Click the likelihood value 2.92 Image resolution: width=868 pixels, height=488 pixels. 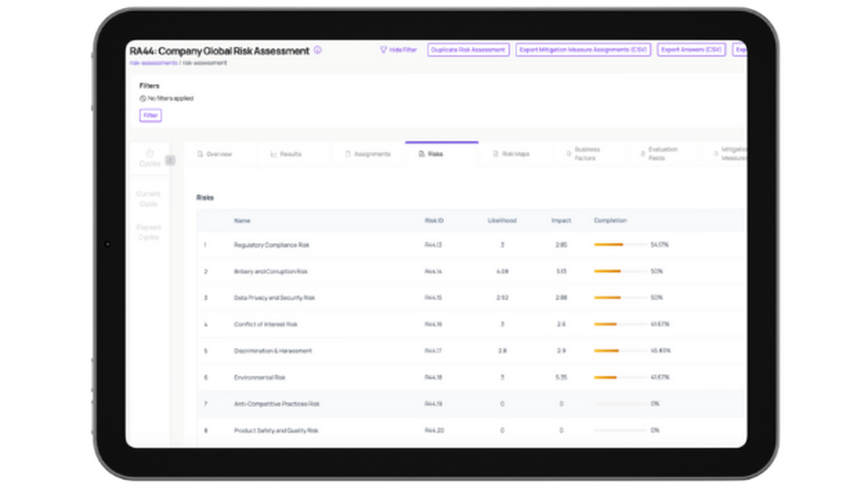coord(502,298)
